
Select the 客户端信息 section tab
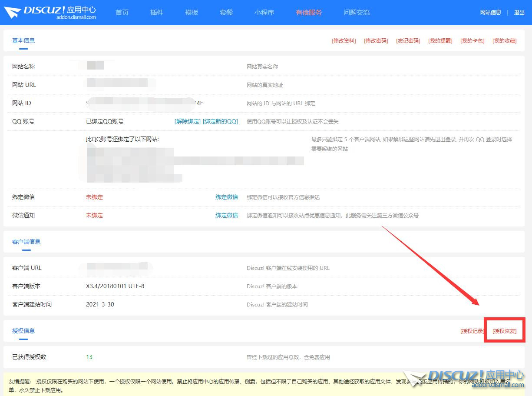pyautogui.click(x=26, y=242)
